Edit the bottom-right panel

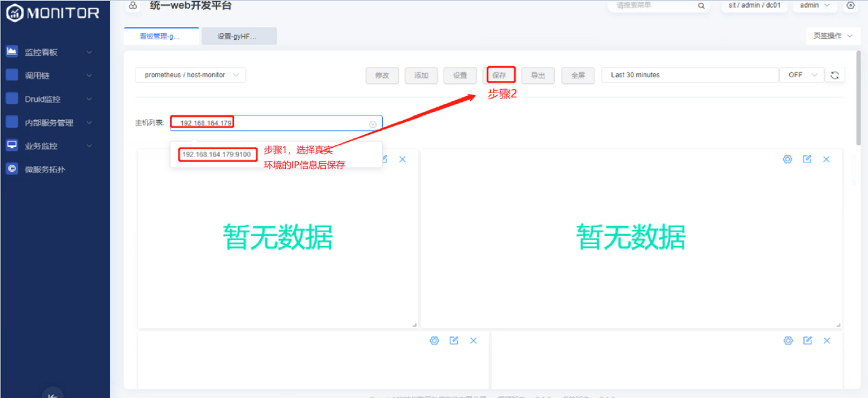pyautogui.click(x=808, y=340)
